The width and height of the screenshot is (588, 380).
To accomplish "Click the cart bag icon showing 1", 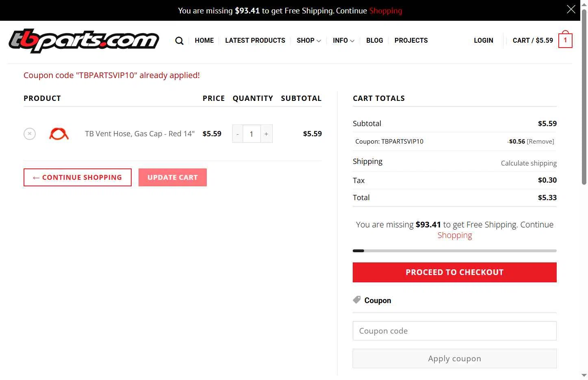I will pos(565,39).
